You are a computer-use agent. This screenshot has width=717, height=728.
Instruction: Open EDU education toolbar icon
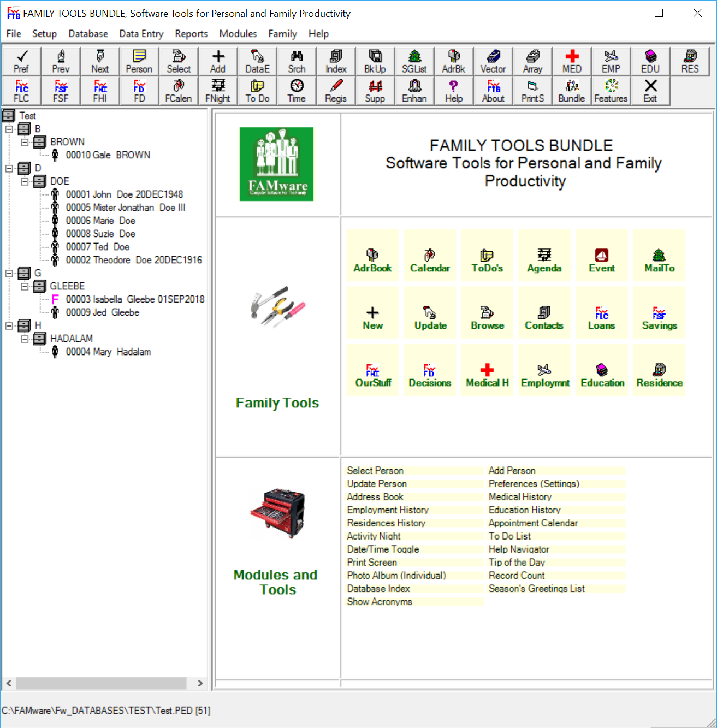click(x=650, y=61)
